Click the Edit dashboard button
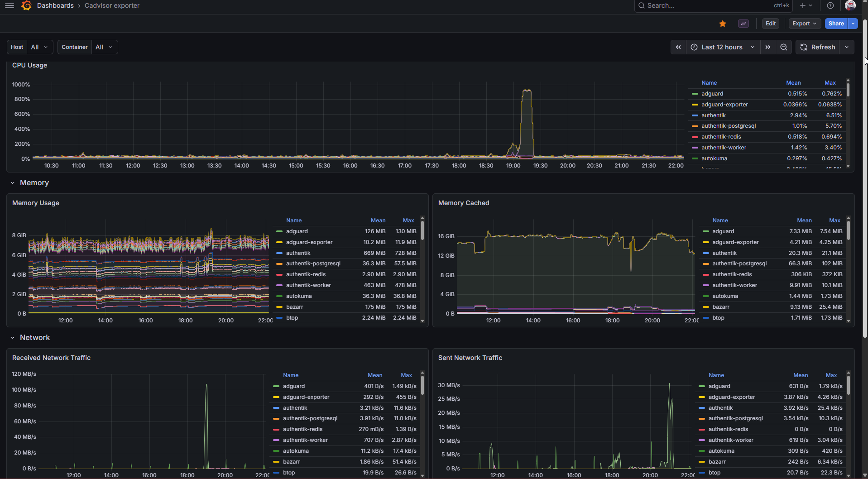Image resolution: width=868 pixels, height=479 pixels. point(771,24)
